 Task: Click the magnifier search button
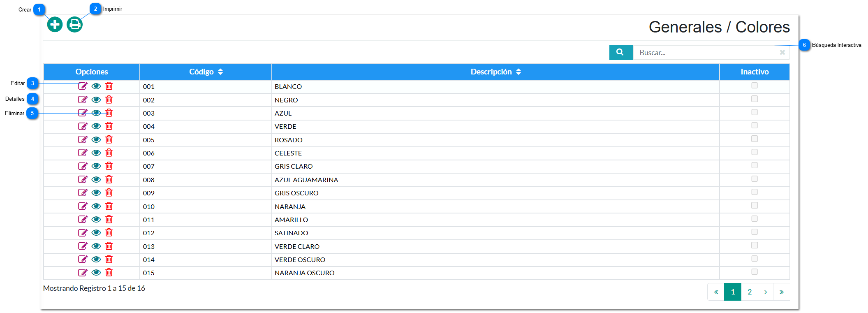point(620,53)
